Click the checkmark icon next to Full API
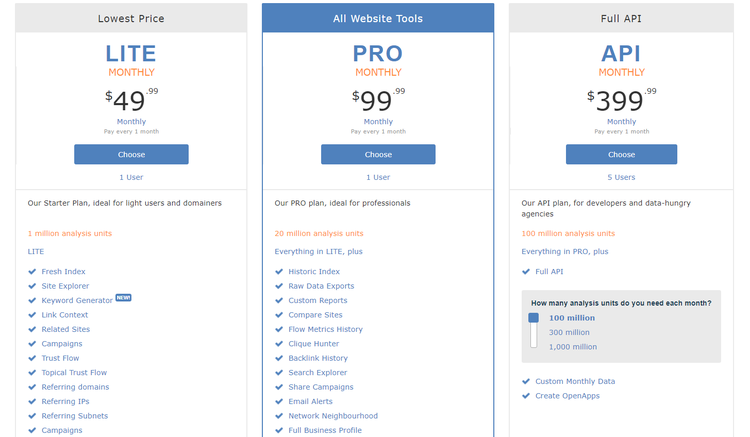The width and height of the screenshot is (750, 437). [526, 272]
